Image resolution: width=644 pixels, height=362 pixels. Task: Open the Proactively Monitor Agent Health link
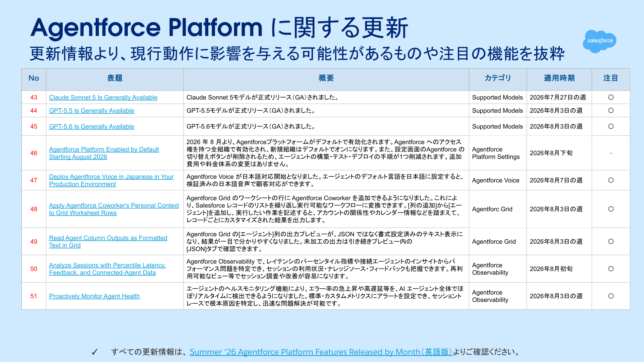[94, 296]
